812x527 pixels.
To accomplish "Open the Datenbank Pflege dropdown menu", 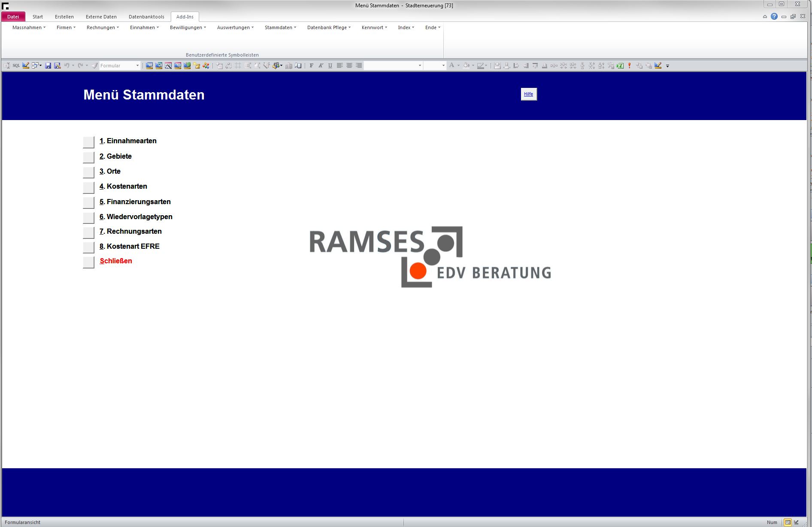I will [329, 27].
